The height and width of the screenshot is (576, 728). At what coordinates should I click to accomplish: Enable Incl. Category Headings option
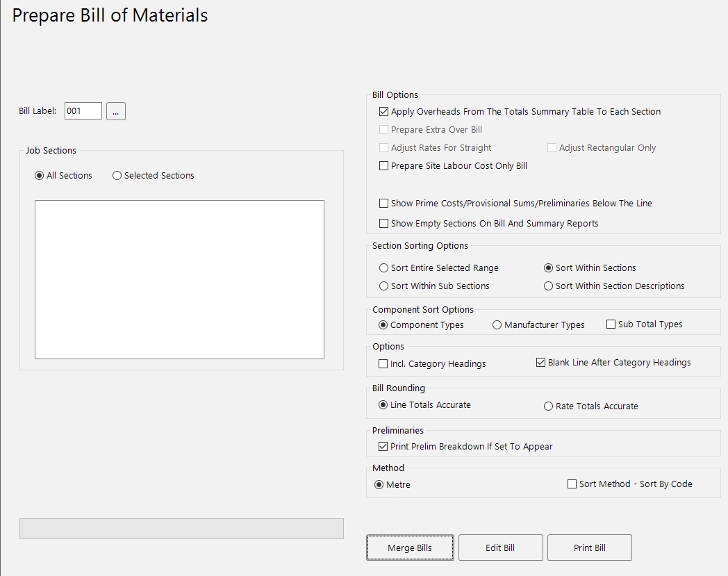tap(383, 363)
